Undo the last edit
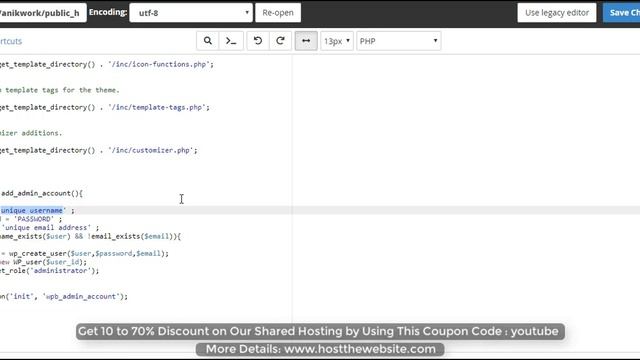 tap(258, 41)
